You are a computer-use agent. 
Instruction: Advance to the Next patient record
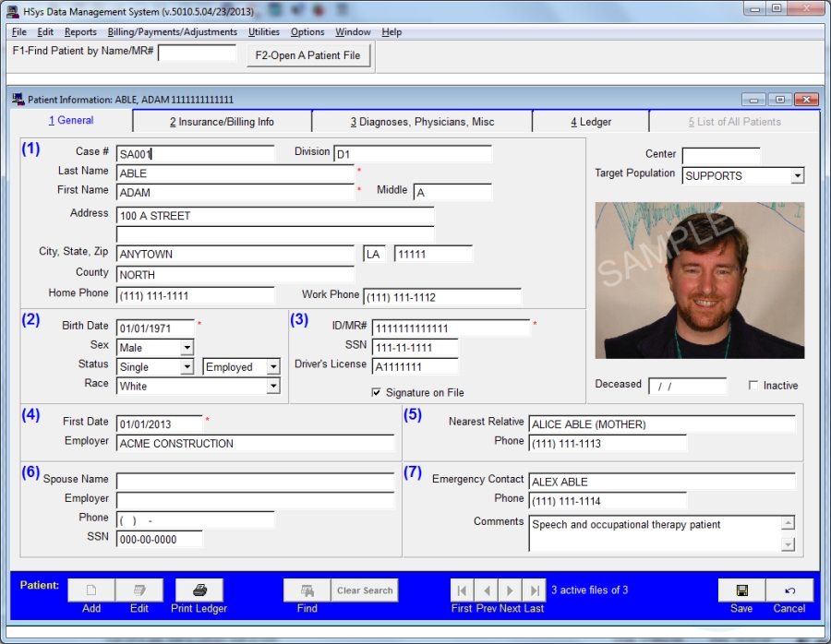[x=510, y=590]
